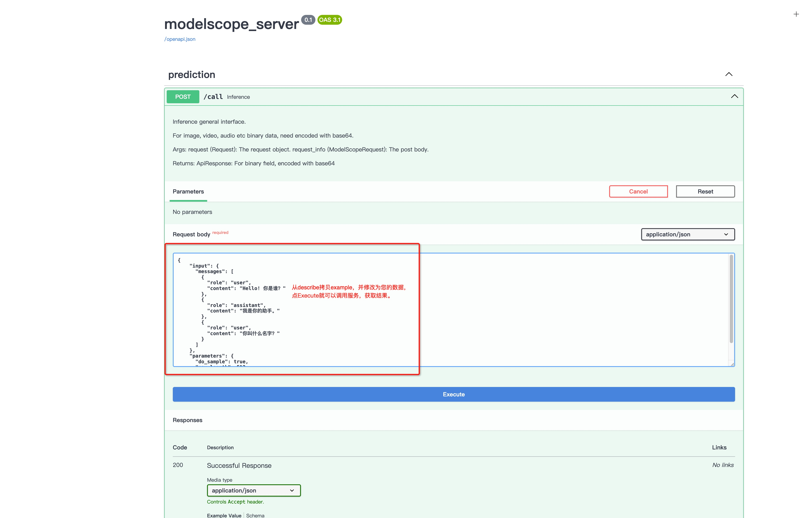Click the 'Request body' label
Screen dimensions: 812x518
click(191, 234)
